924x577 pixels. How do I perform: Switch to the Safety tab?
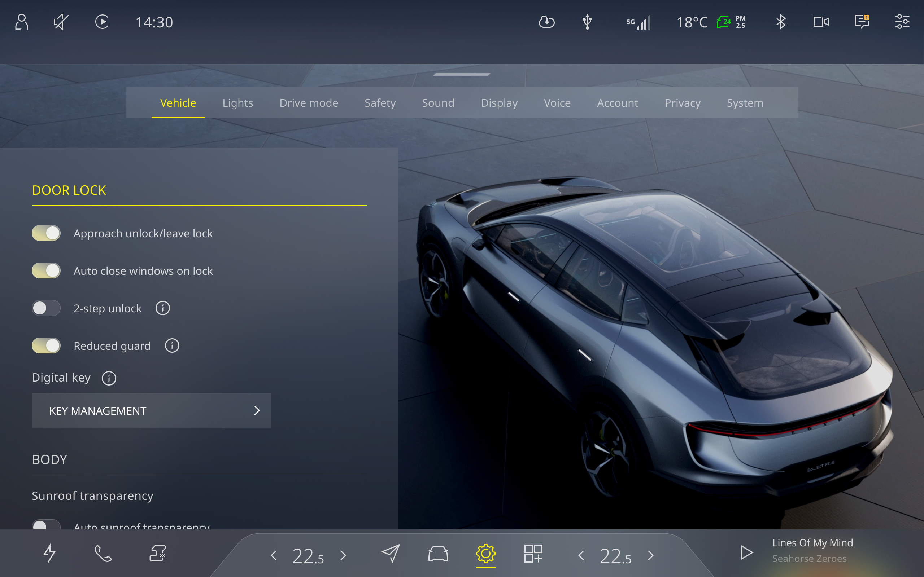coord(380,103)
